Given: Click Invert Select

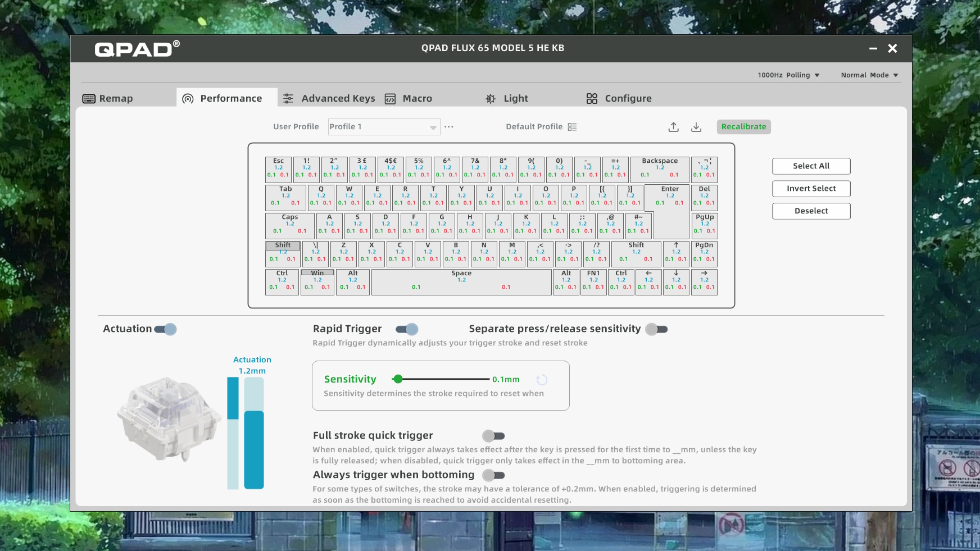Looking at the screenshot, I should [x=811, y=188].
